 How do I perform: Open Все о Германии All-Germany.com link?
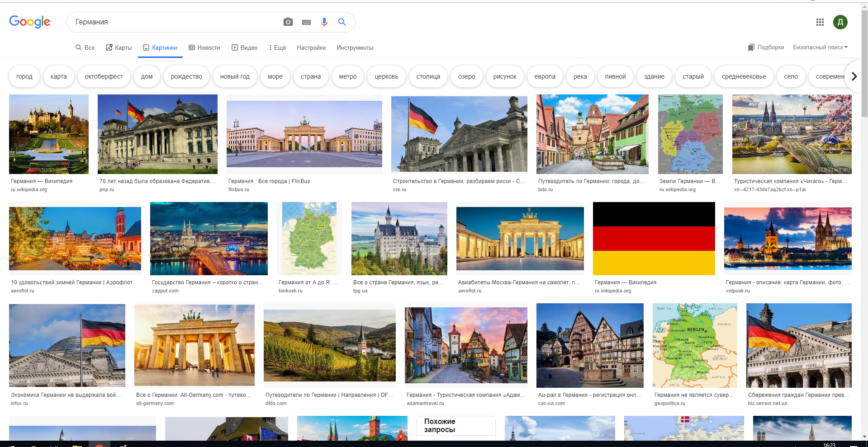[194, 395]
